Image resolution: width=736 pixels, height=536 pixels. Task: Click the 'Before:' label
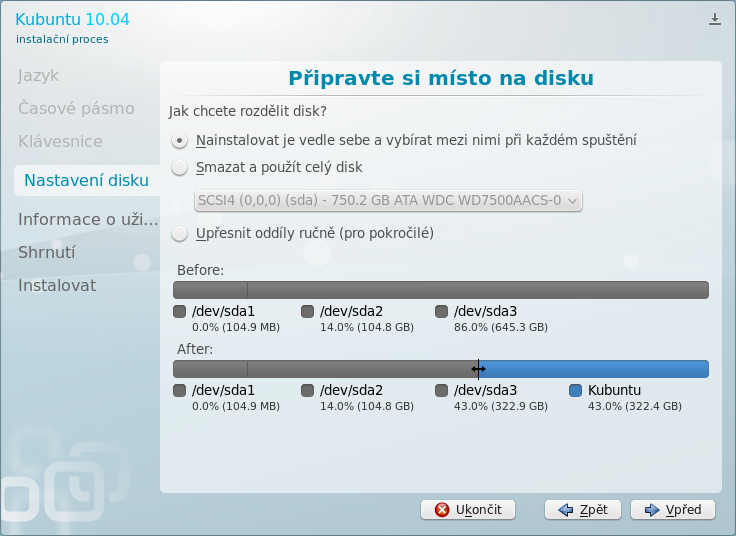pyautogui.click(x=200, y=270)
